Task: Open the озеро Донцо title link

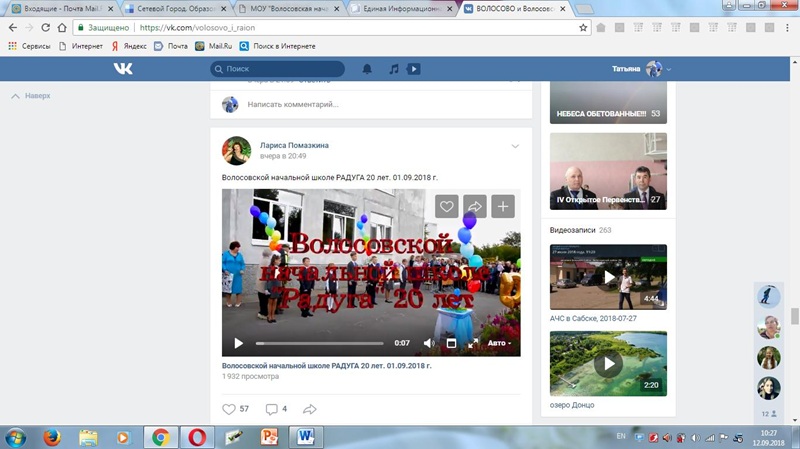Action: (x=572, y=405)
